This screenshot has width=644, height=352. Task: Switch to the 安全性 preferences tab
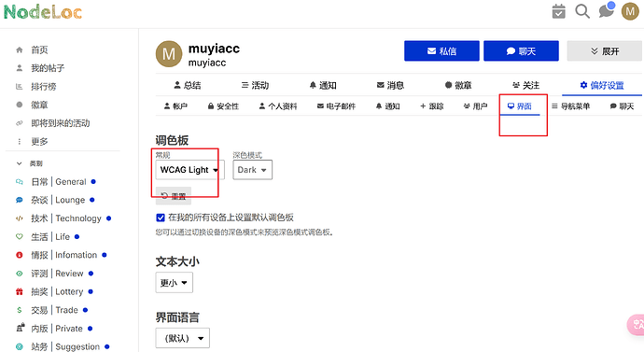[223, 106]
